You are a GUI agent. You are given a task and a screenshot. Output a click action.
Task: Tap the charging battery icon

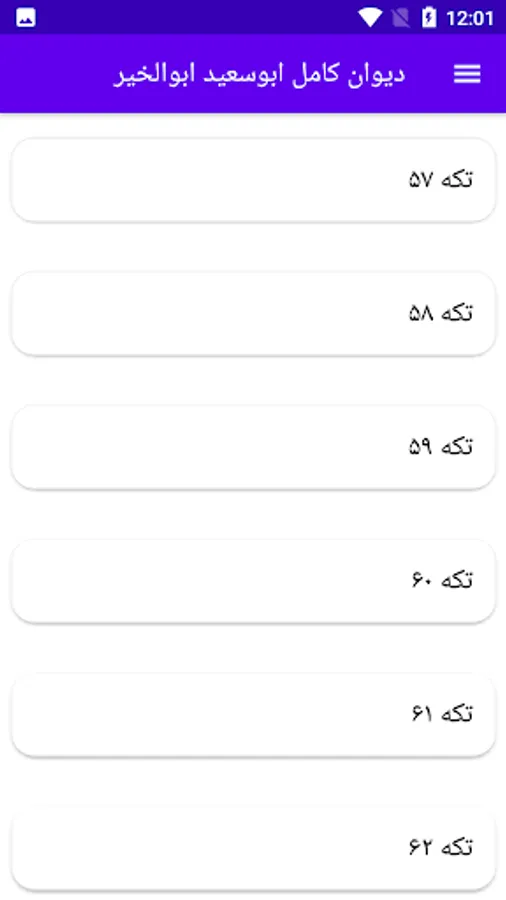click(x=429, y=18)
